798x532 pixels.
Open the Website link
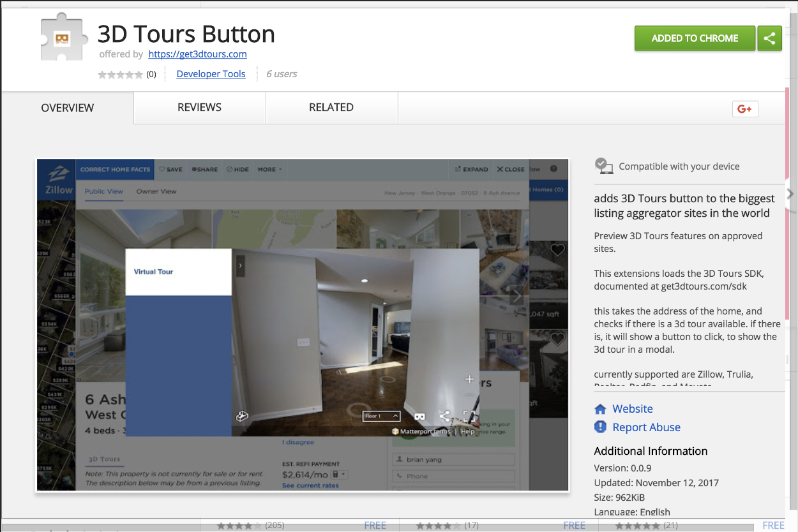pos(633,409)
